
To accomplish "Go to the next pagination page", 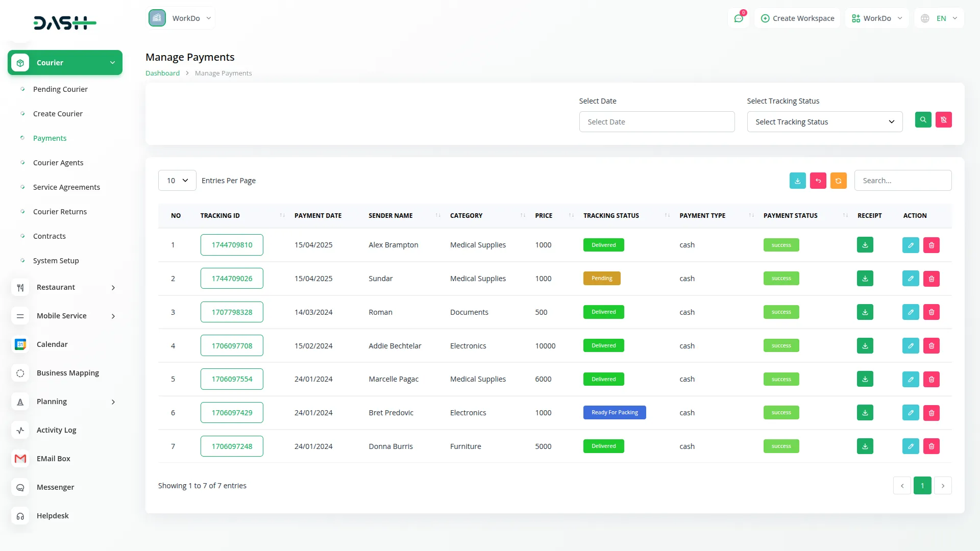I will click(942, 486).
